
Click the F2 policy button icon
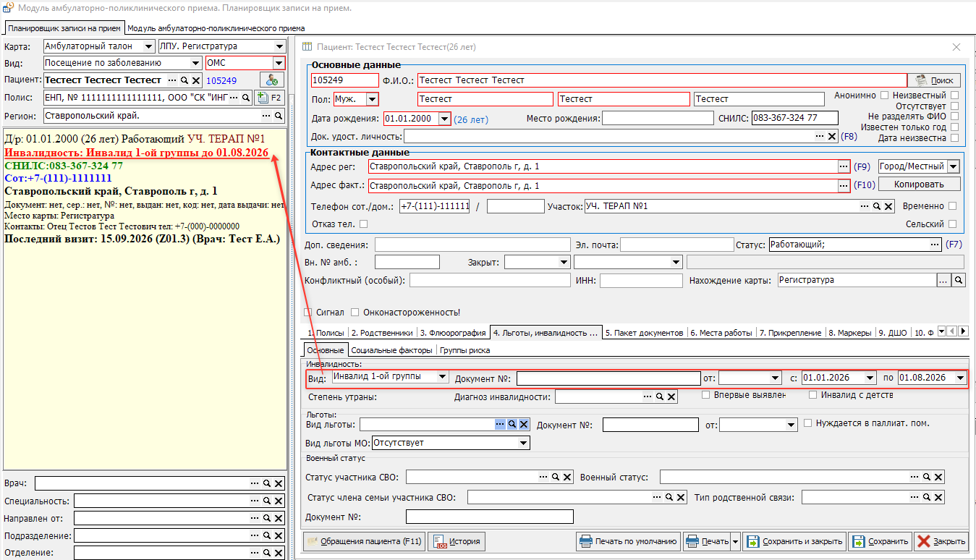pyautogui.click(x=268, y=98)
